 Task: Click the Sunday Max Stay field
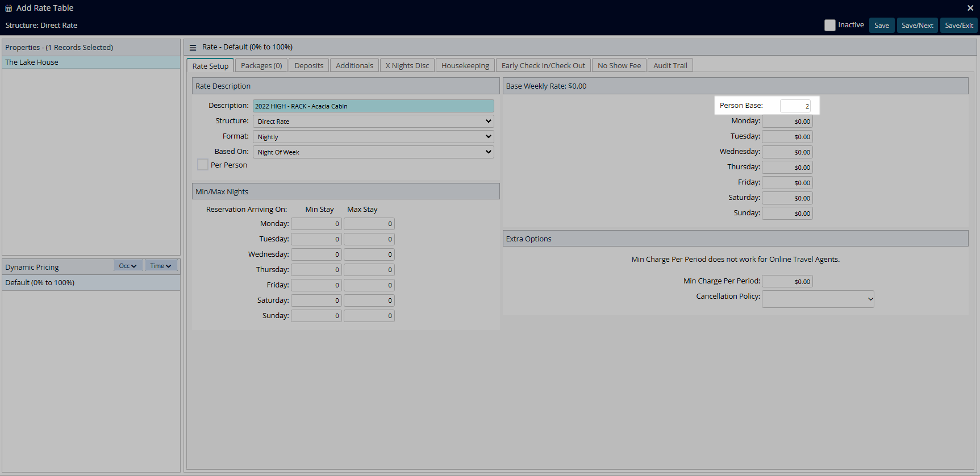pyautogui.click(x=369, y=316)
